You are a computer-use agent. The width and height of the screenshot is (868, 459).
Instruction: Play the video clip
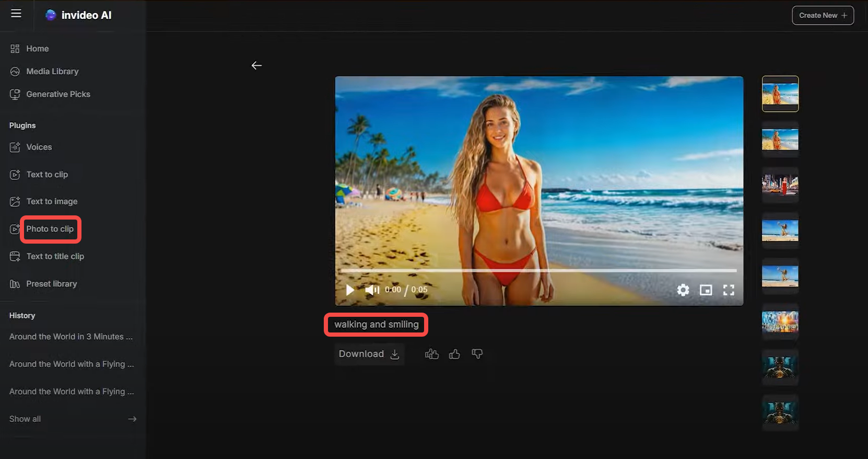point(350,290)
